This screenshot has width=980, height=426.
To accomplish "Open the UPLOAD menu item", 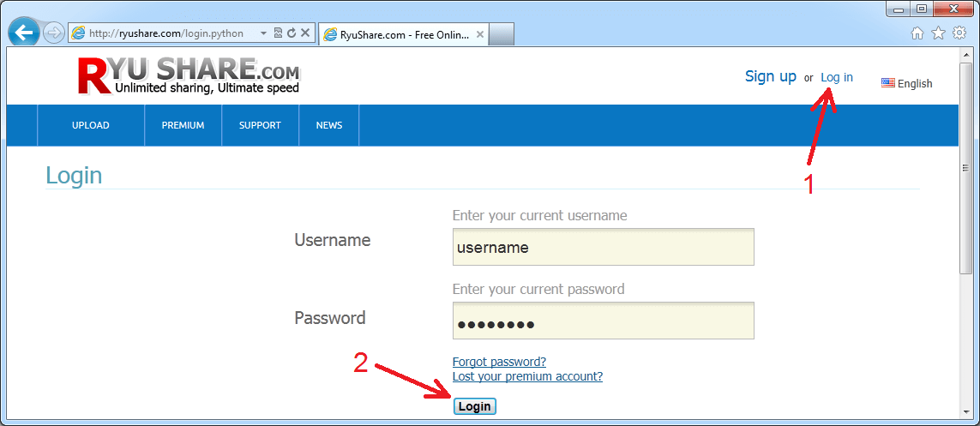I will pyautogui.click(x=91, y=125).
